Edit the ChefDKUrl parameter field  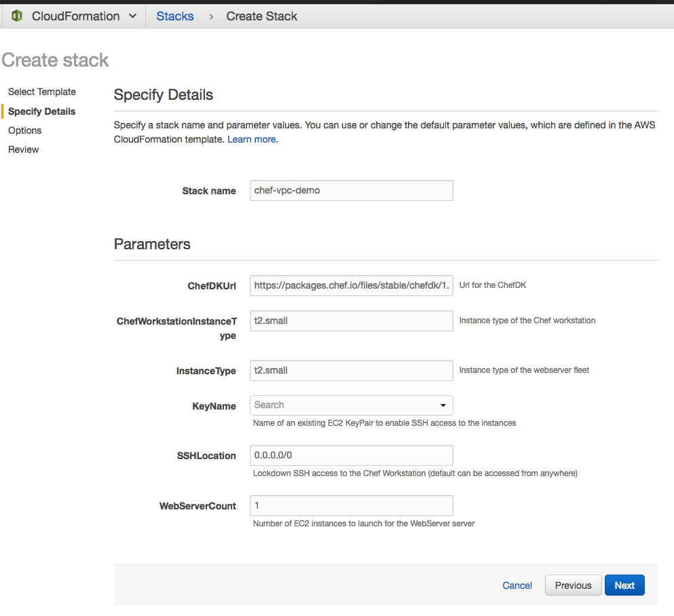pos(351,285)
